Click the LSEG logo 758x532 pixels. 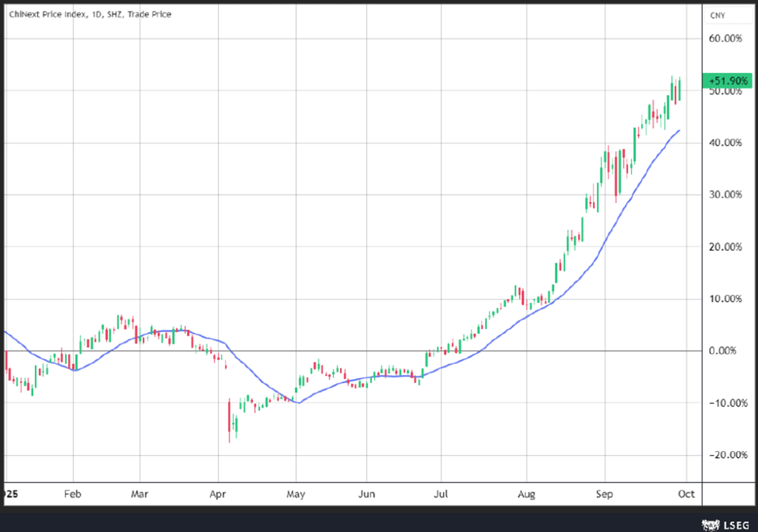coord(726,525)
